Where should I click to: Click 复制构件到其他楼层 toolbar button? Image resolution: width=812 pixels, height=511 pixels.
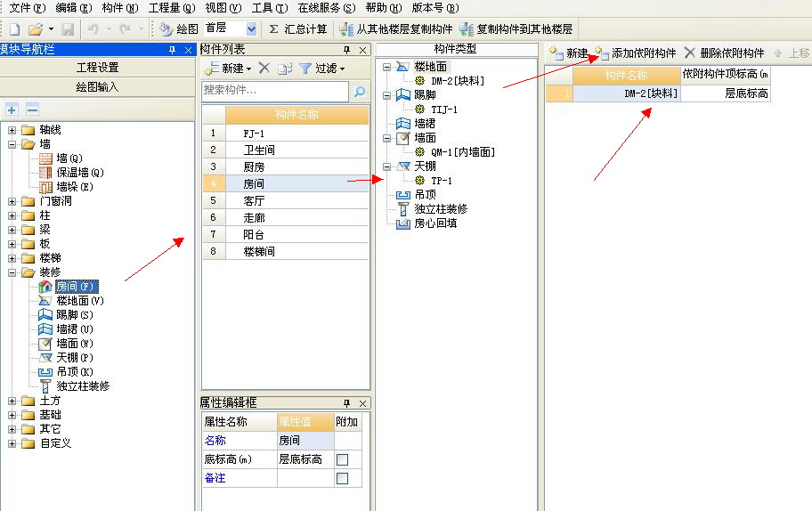pos(516,29)
